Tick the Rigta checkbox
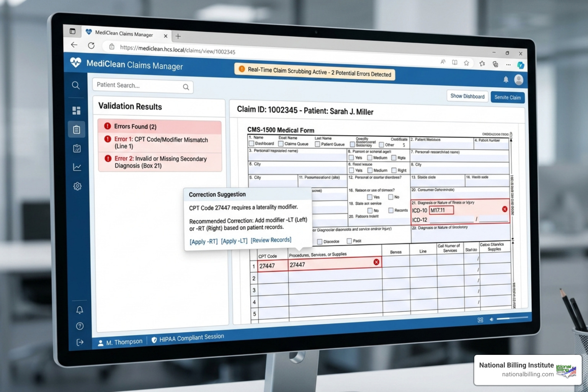The width and height of the screenshot is (588, 392). click(x=394, y=158)
